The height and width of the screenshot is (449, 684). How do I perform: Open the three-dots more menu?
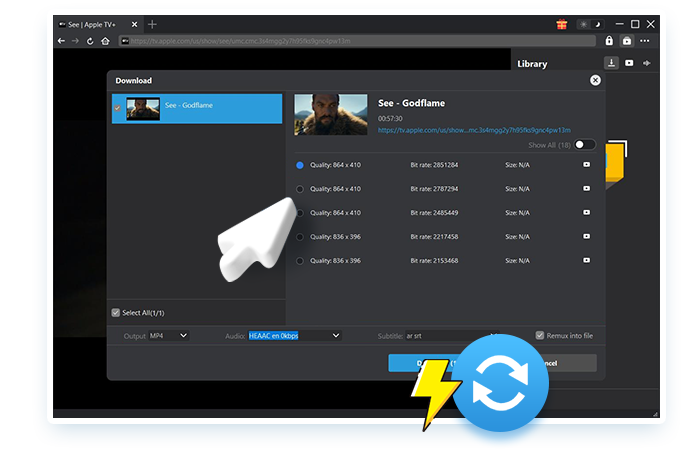click(x=645, y=41)
